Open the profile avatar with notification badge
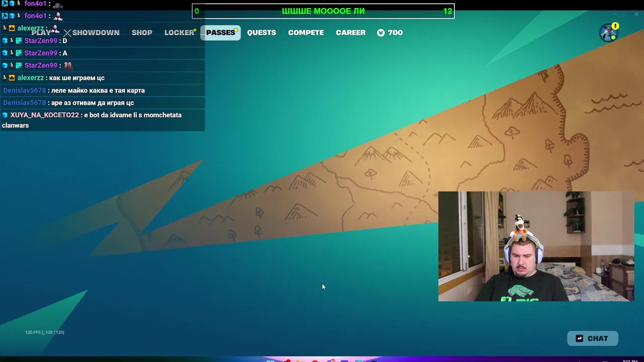The width and height of the screenshot is (644, 362). (x=609, y=33)
